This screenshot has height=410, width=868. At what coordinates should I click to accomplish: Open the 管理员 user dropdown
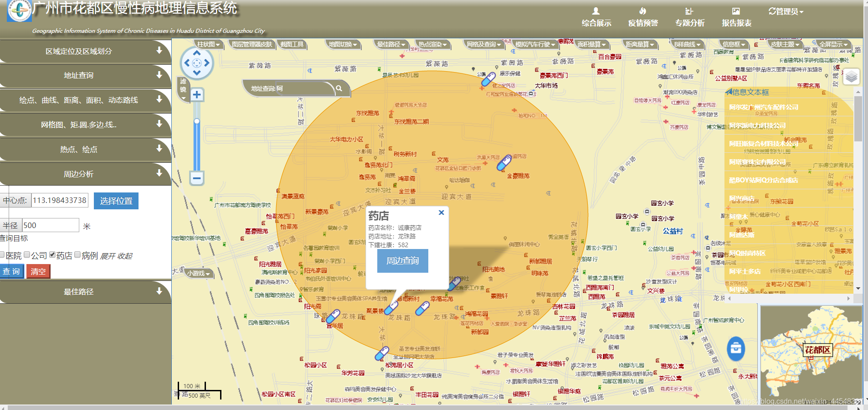pyautogui.click(x=786, y=11)
